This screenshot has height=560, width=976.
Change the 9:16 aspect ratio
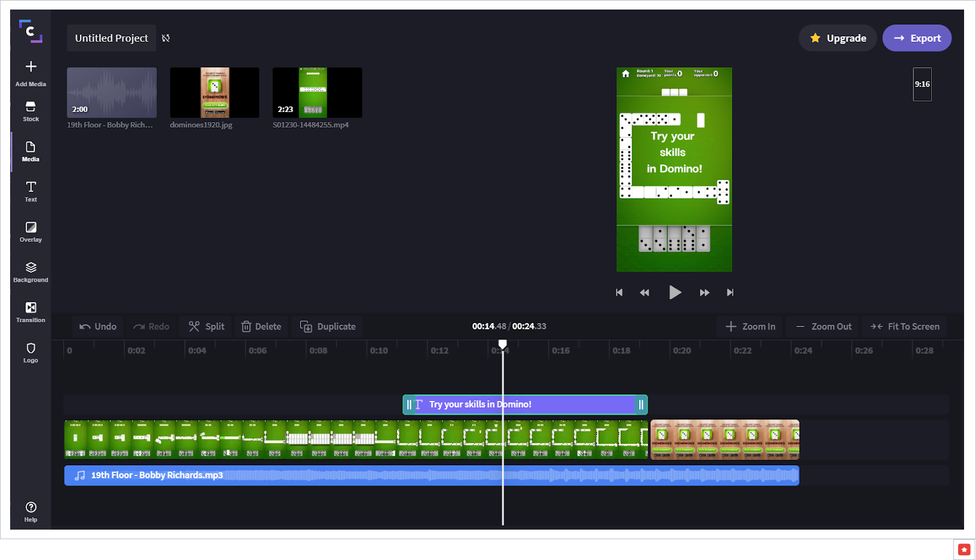(x=922, y=84)
